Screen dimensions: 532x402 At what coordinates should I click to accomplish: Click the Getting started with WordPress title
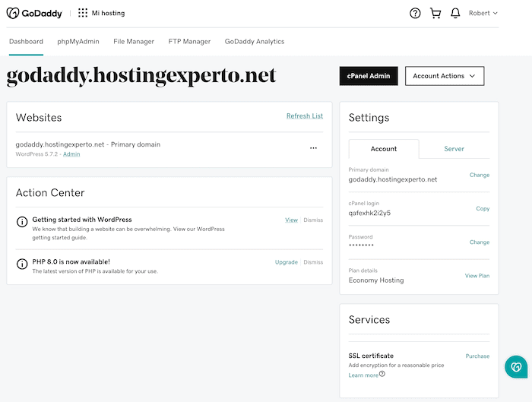tap(82, 220)
